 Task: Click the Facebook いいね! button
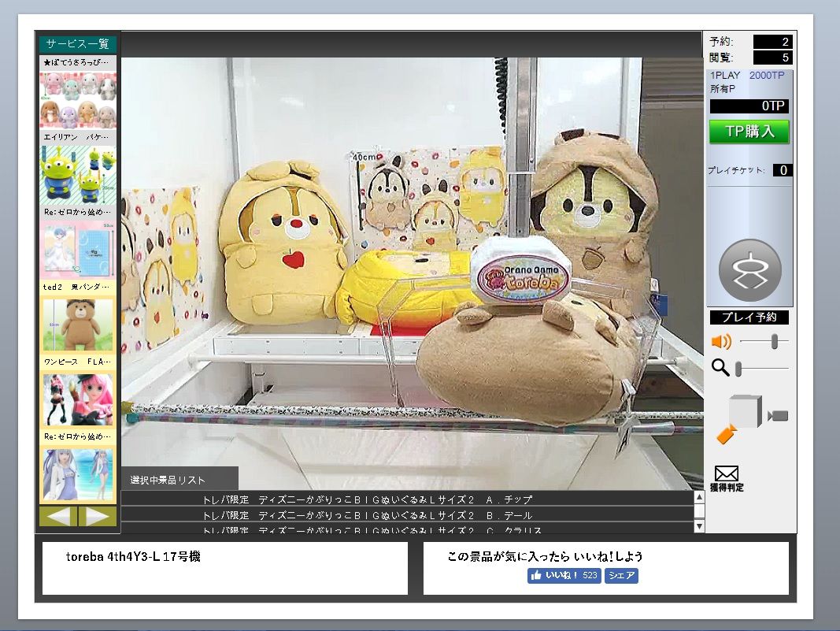click(x=564, y=575)
